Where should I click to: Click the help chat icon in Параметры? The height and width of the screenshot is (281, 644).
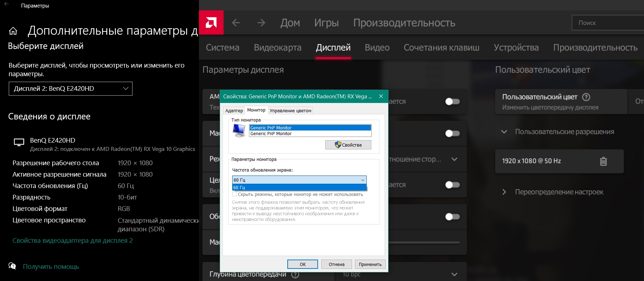pos(12,266)
